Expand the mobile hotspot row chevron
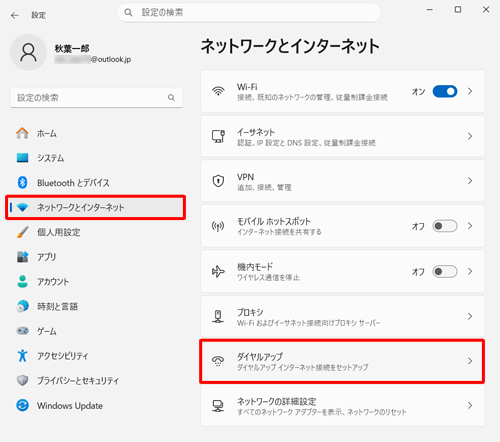500x442 pixels. (x=470, y=226)
